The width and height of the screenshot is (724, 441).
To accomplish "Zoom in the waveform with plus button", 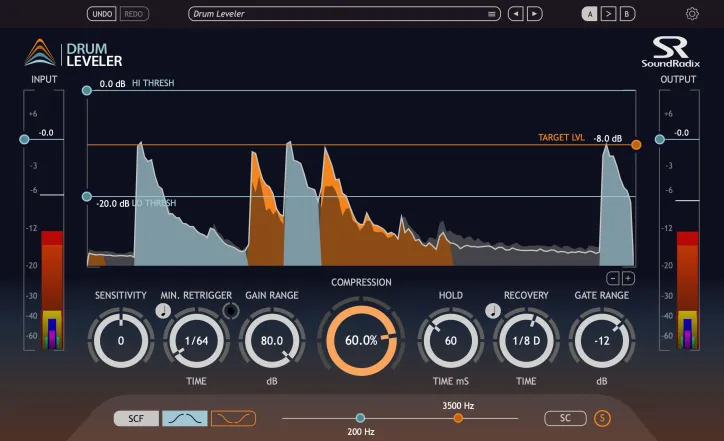I will click(x=628, y=278).
